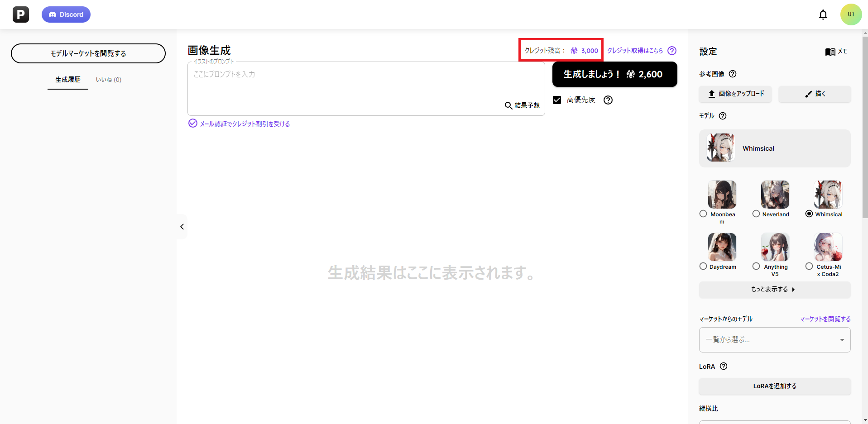The width and height of the screenshot is (868, 424).
Task: Open メール認証でクレジット割引を受ける link
Action: tap(245, 124)
